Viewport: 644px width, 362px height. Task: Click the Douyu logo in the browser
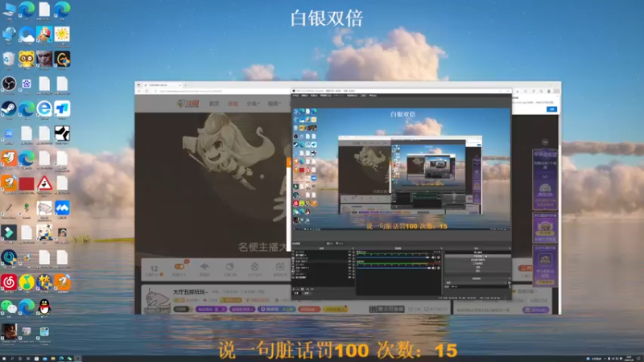click(x=188, y=104)
